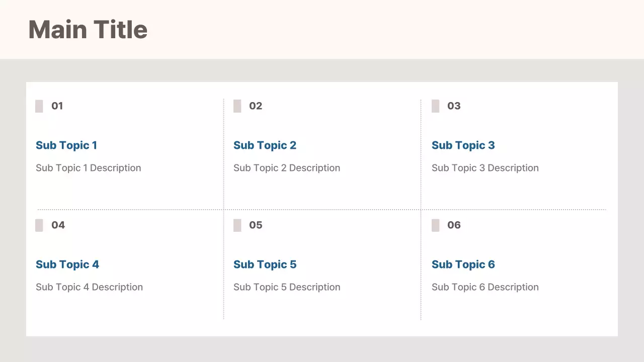Select the Sub Topic 4 heading

point(67,264)
